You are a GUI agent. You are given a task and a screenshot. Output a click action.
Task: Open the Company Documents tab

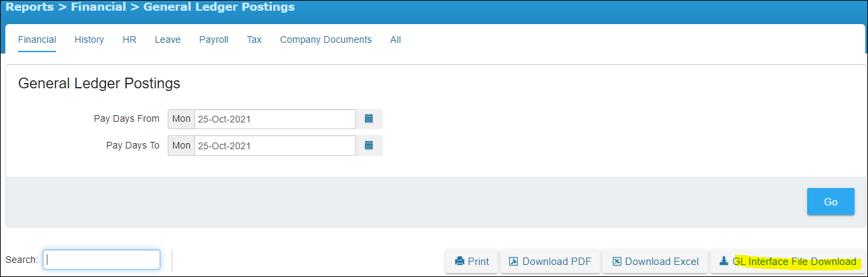(325, 39)
